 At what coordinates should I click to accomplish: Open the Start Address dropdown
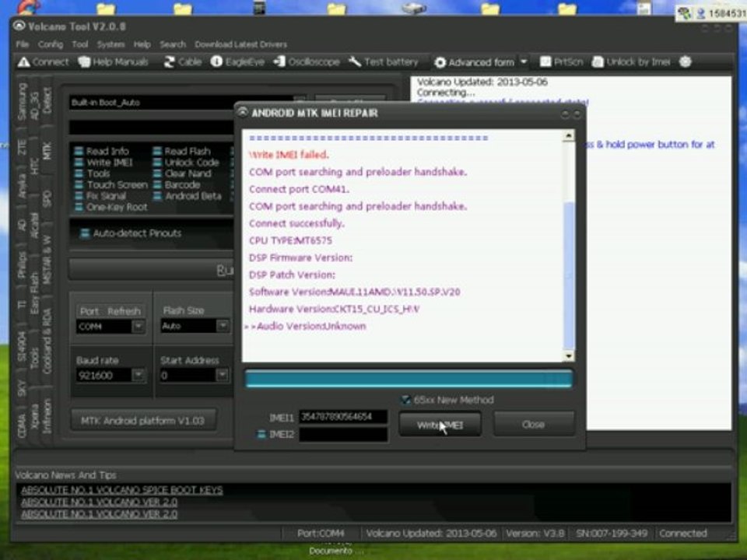[223, 375]
